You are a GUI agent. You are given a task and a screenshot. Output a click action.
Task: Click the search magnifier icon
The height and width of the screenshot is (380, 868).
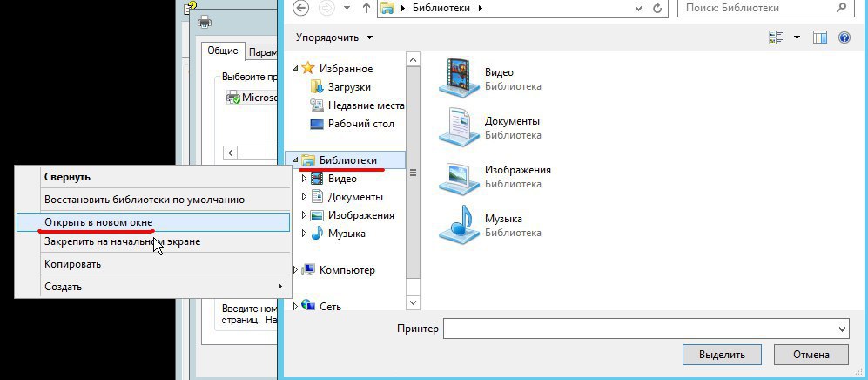point(841,8)
